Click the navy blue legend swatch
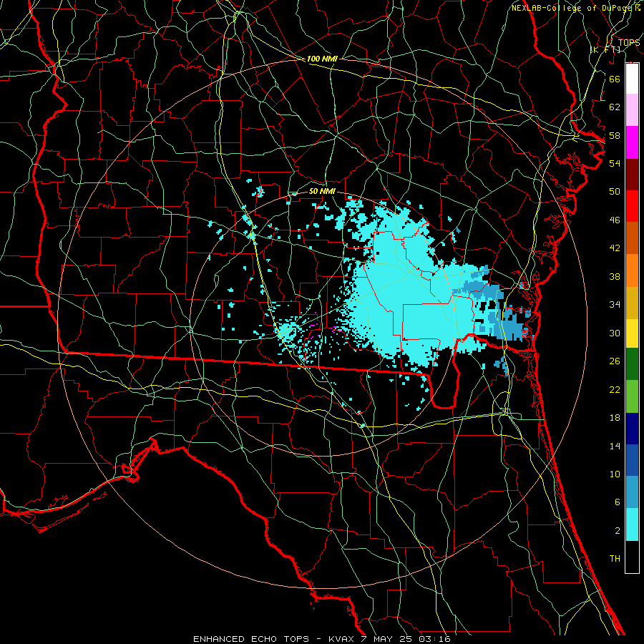The height and width of the screenshot is (644, 644). [632, 429]
